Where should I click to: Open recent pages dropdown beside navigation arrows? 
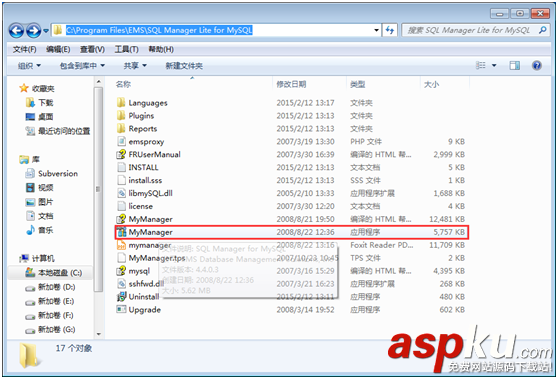pyautogui.click(x=46, y=31)
